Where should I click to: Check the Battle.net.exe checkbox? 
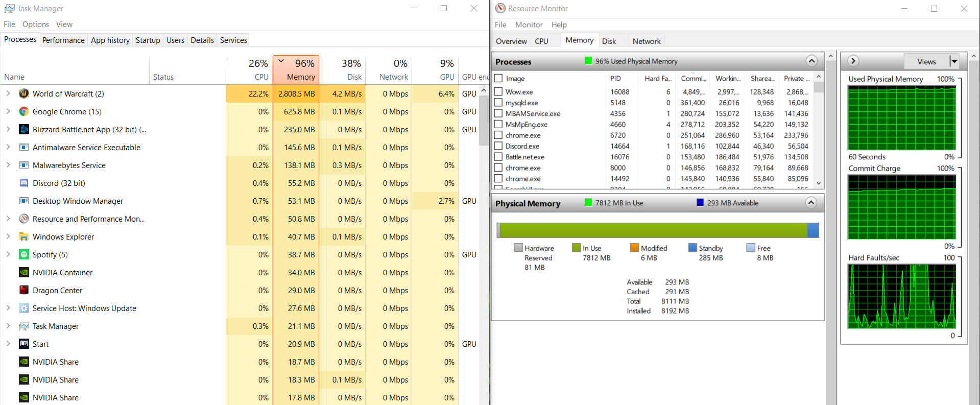pyautogui.click(x=498, y=157)
